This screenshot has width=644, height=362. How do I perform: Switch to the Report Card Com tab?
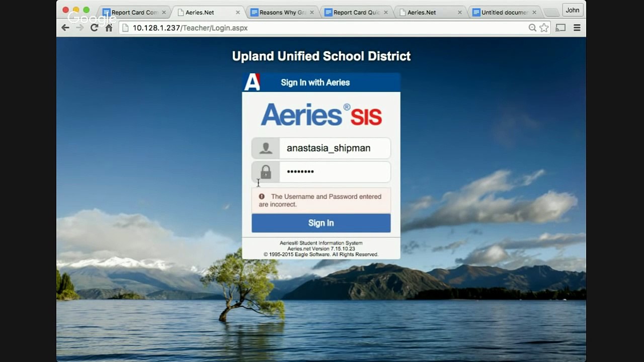pyautogui.click(x=133, y=13)
